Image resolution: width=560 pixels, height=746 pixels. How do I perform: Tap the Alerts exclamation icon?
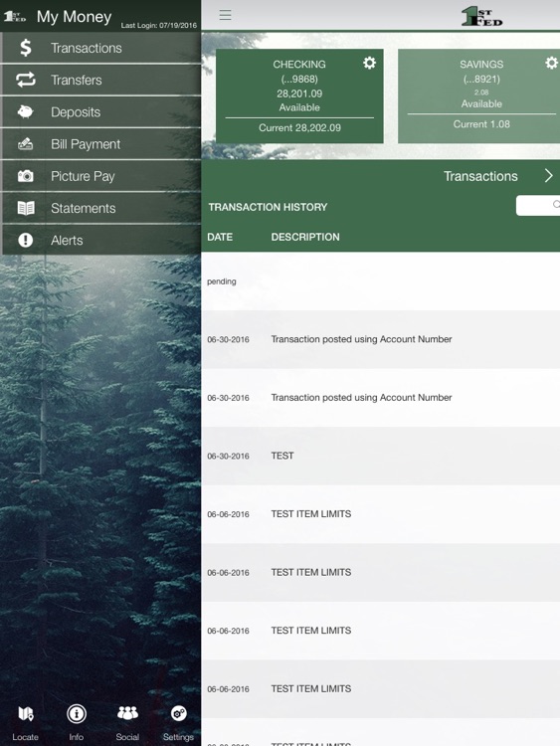pyautogui.click(x=26, y=240)
